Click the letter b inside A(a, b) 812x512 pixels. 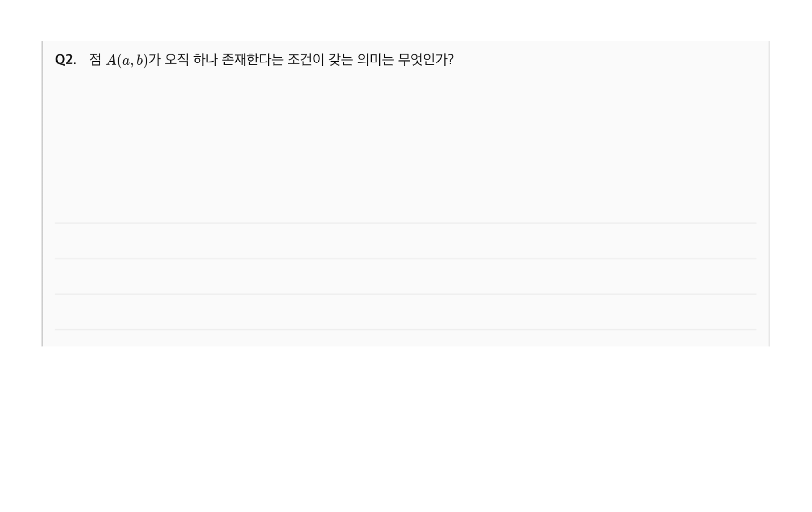[140, 60]
